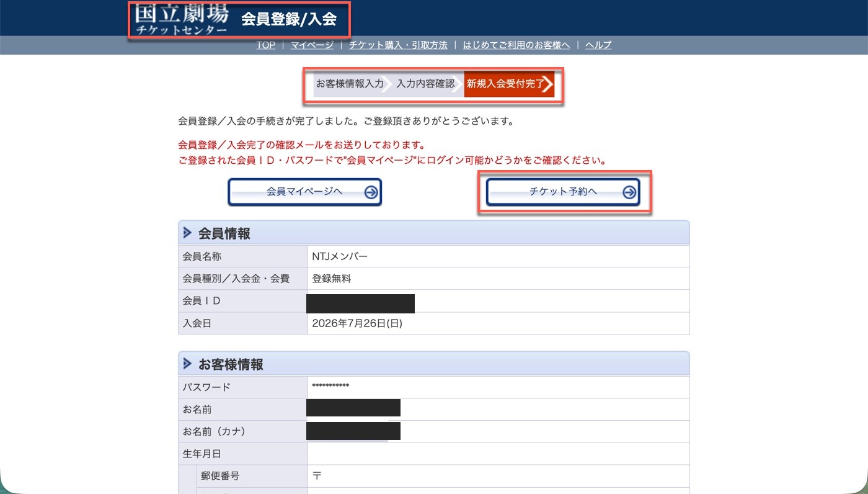
Task: Select the お客様情報入力 step
Action: [350, 84]
